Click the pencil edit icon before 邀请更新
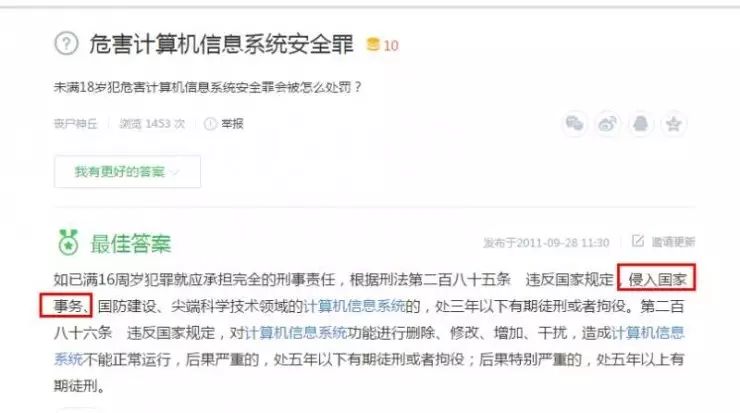Screen dimensions: 740x413 (x=638, y=241)
